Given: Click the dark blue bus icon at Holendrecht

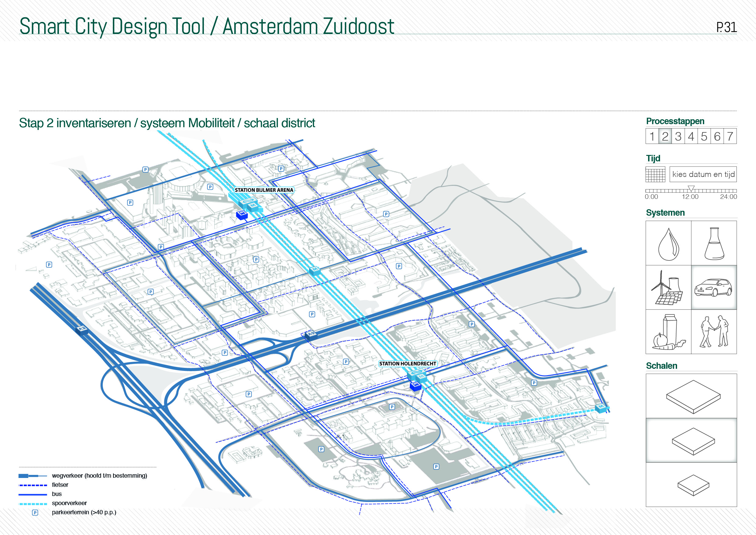Looking at the screenshot, I should point(415,386).
